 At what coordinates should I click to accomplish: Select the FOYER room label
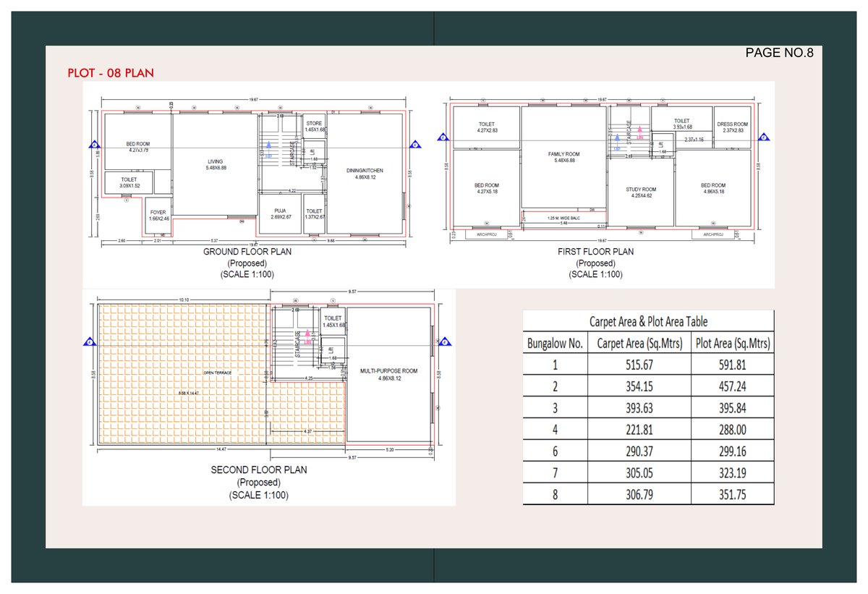(158, 216)
